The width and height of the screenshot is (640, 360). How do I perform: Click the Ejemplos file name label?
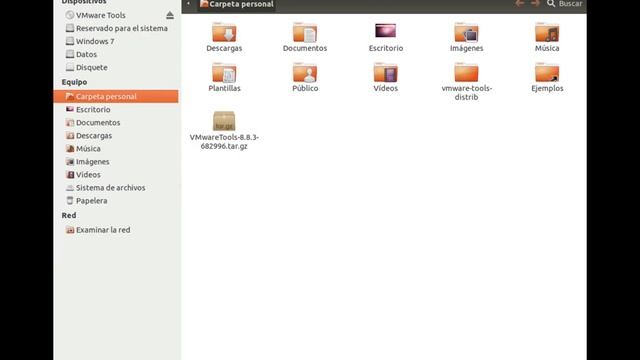click(547, 88)
